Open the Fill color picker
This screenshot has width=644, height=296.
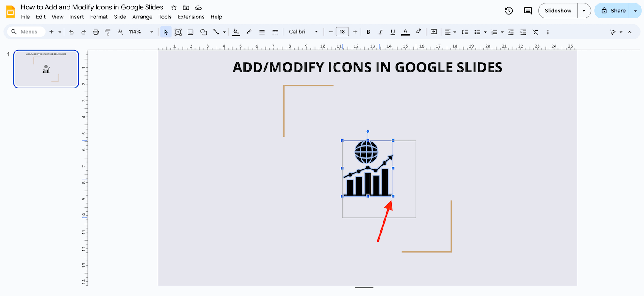click(236, 32)
